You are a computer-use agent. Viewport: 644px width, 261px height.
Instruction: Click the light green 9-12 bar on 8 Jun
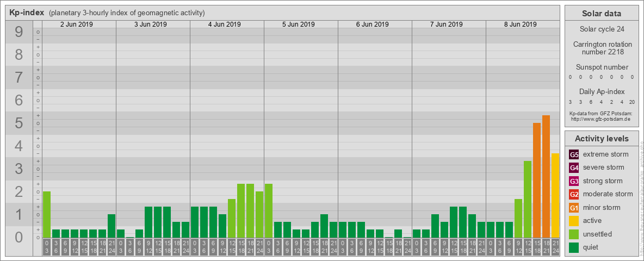518,219
